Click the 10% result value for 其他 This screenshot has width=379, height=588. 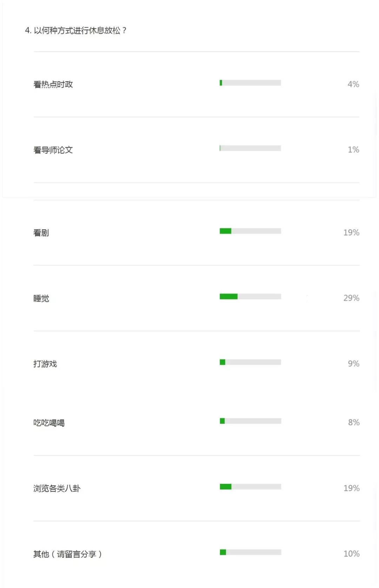point(351,554)
